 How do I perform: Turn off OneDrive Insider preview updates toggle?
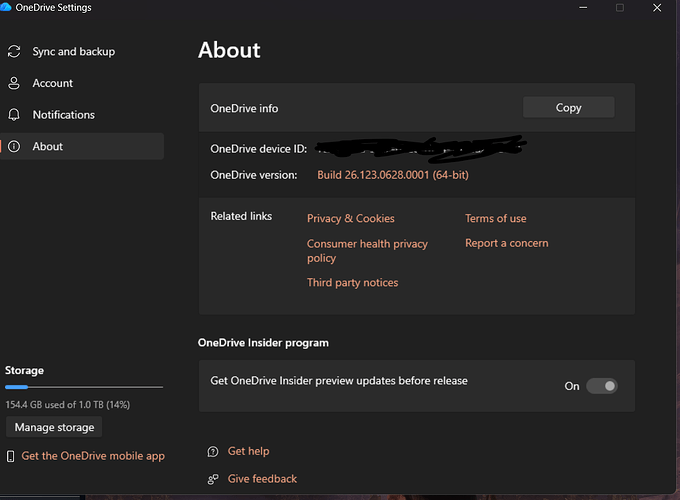coord(602,386)
